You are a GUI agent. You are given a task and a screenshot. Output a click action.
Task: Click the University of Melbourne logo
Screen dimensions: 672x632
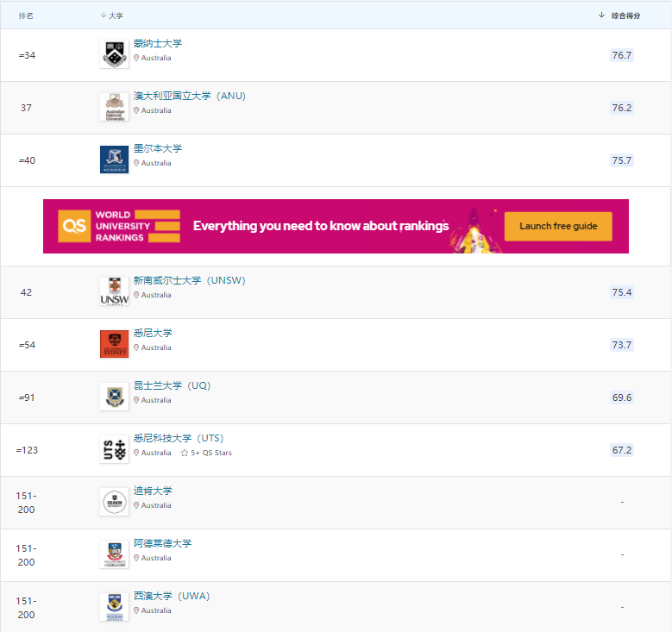[x=114, y=160]
